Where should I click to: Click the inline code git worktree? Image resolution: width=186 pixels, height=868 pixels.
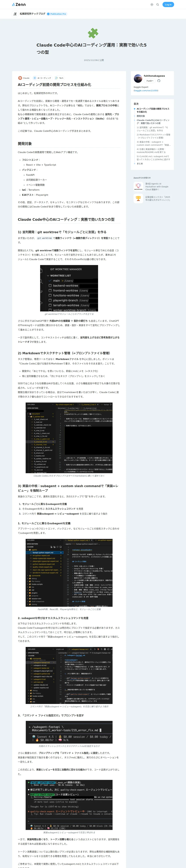coord(45,238)
